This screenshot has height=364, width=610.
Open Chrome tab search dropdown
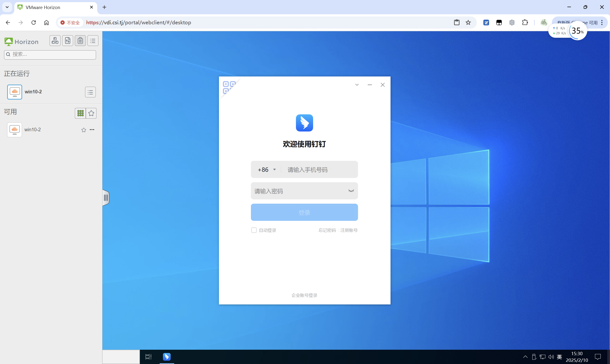[7, 7]
